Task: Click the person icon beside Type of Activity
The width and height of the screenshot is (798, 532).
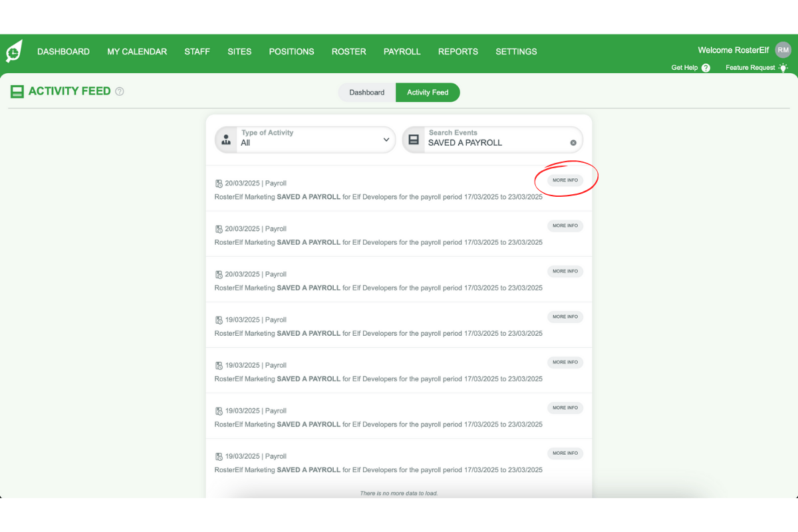Action: point(226,140)
